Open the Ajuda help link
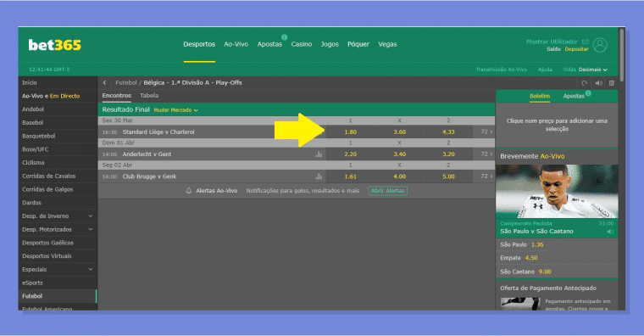The width and height of the screenshot is (644, 336). pos(545,70)
